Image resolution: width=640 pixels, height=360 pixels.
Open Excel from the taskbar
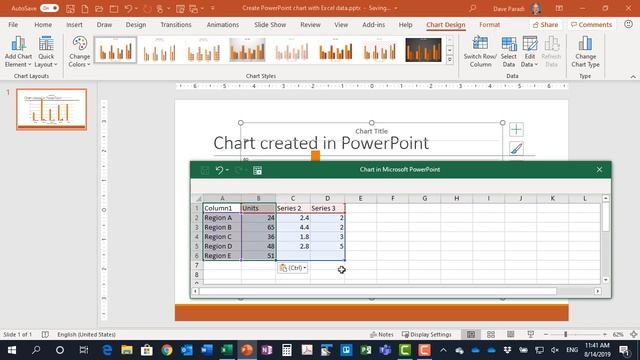click(227, 350)
